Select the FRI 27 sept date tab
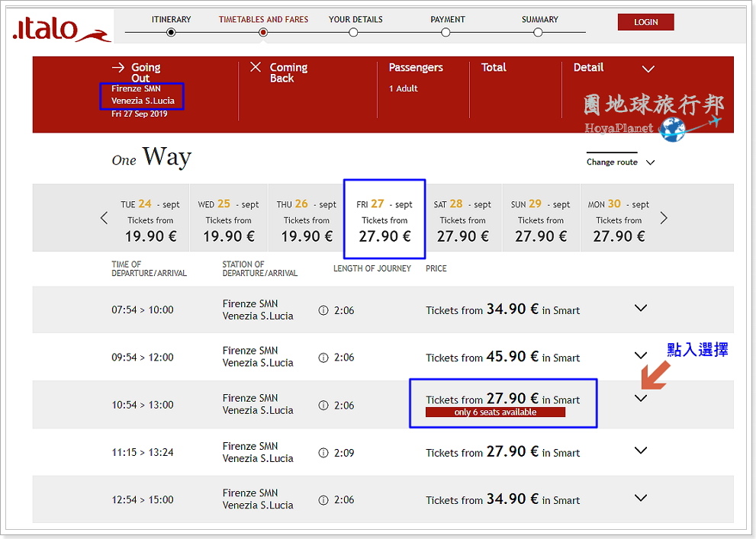The height and width of the screenshot is (539, 756). click(x=384, y=219)
